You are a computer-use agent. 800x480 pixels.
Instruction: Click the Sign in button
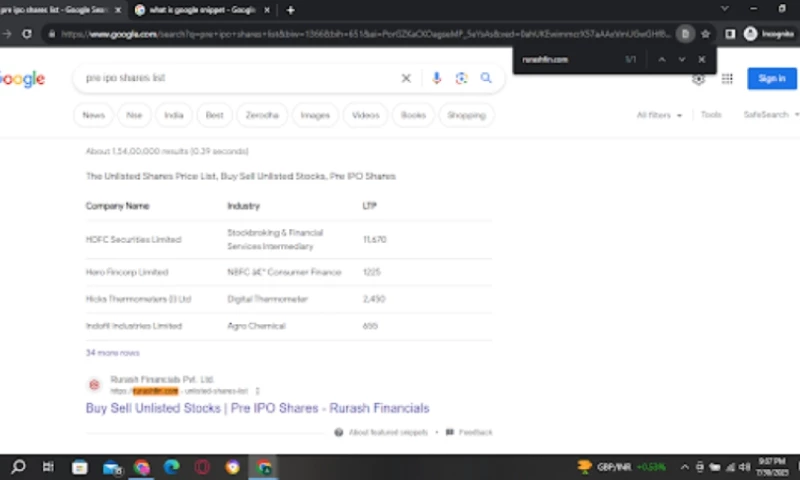(771, 79)
